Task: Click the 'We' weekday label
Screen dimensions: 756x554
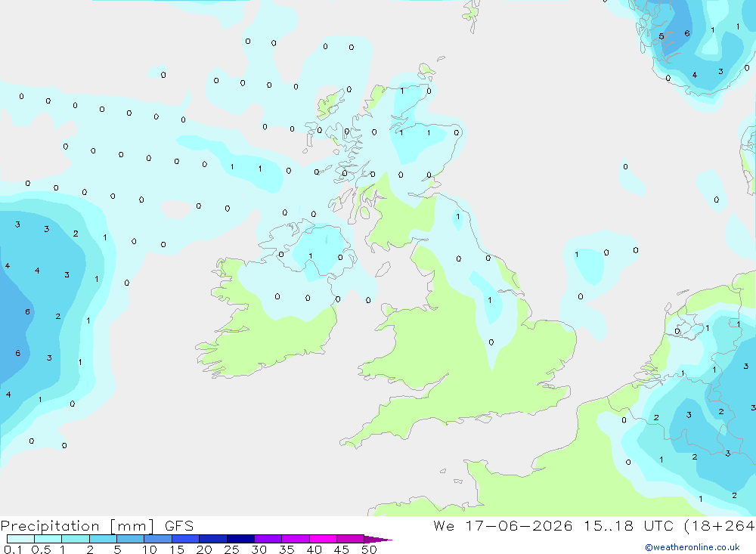Action: click(x=444, y=525)
